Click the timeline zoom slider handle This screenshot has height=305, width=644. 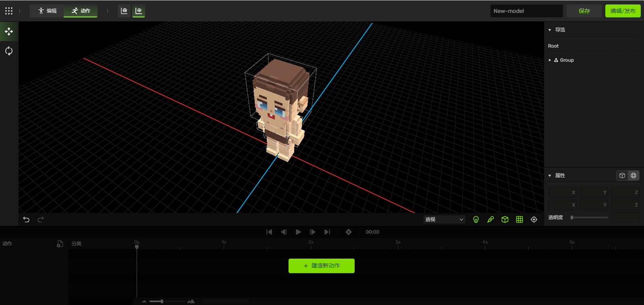[x=162, y=301]
